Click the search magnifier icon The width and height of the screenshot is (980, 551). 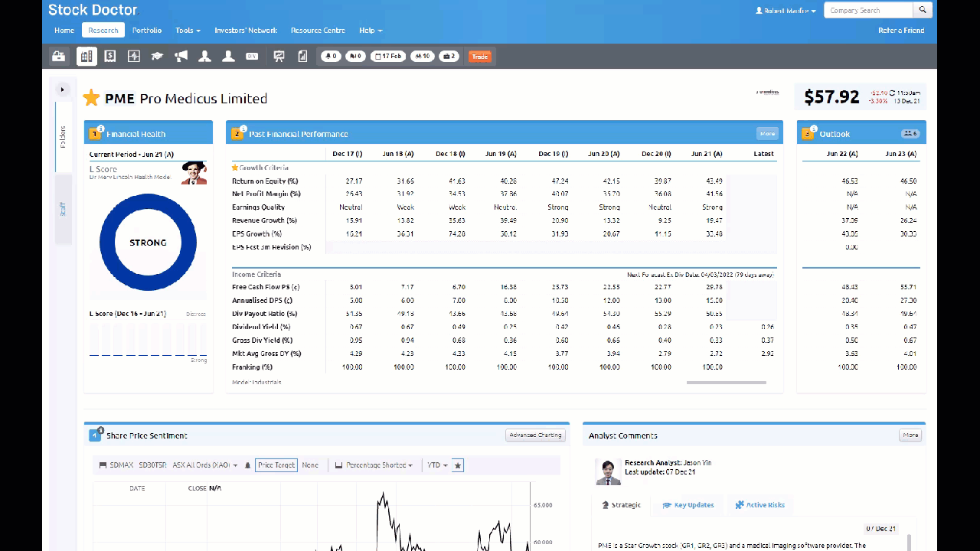923,10
